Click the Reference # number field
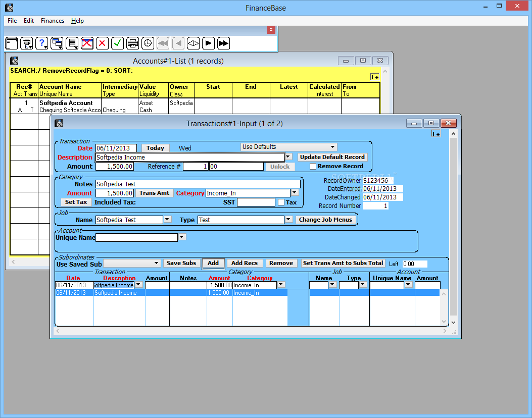Screen dimensions: 532x418 196,167
